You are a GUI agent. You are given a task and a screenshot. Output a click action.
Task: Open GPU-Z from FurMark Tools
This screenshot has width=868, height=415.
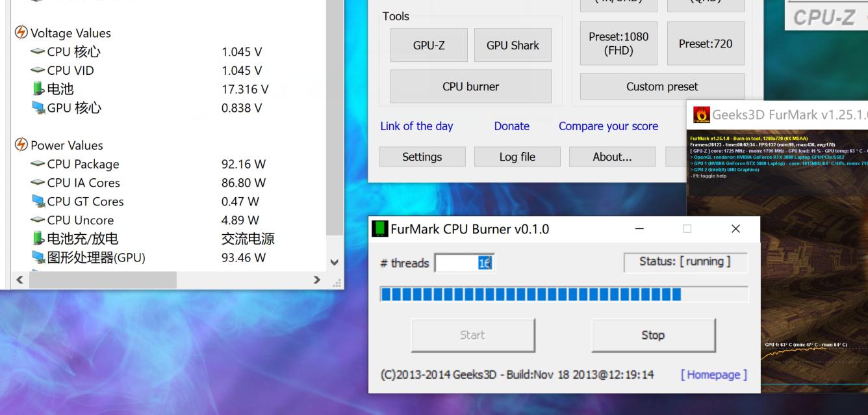pos(429,45)
